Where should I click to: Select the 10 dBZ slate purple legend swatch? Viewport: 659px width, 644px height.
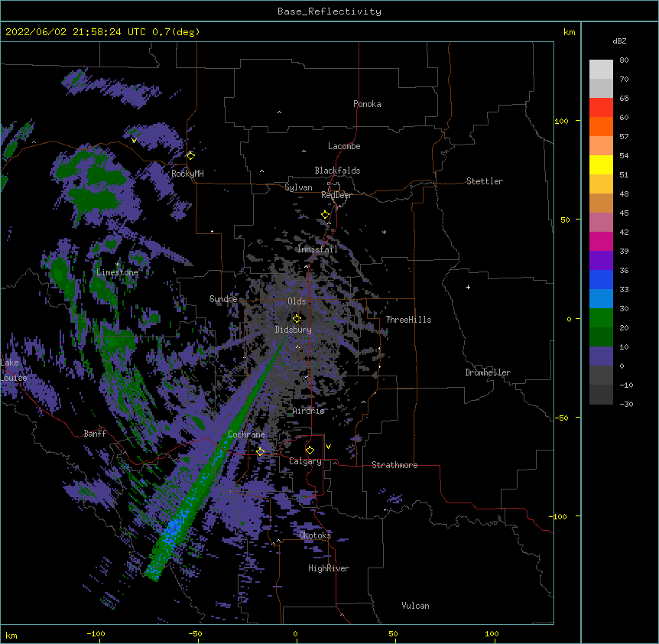pyautogui.click(x=601, y=356)
